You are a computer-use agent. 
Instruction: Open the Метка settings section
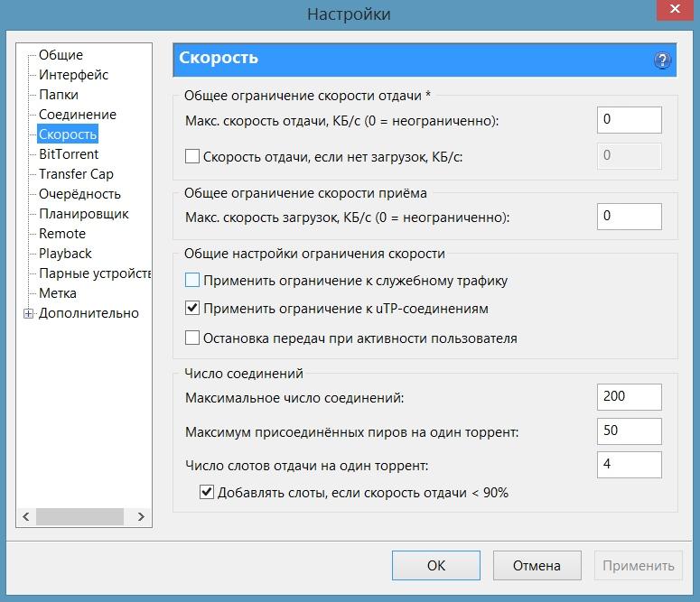58,293
